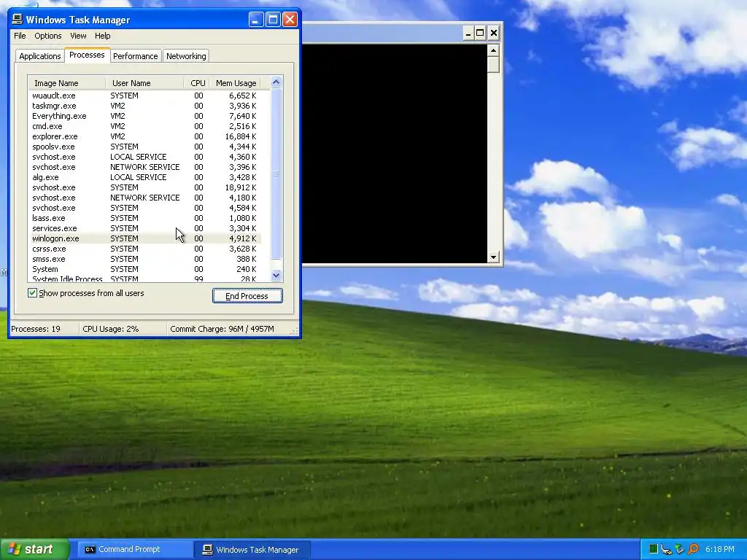Screen dimensions: 747x560
Task: Select the cmd.exe process
Action: pos(145,126)
